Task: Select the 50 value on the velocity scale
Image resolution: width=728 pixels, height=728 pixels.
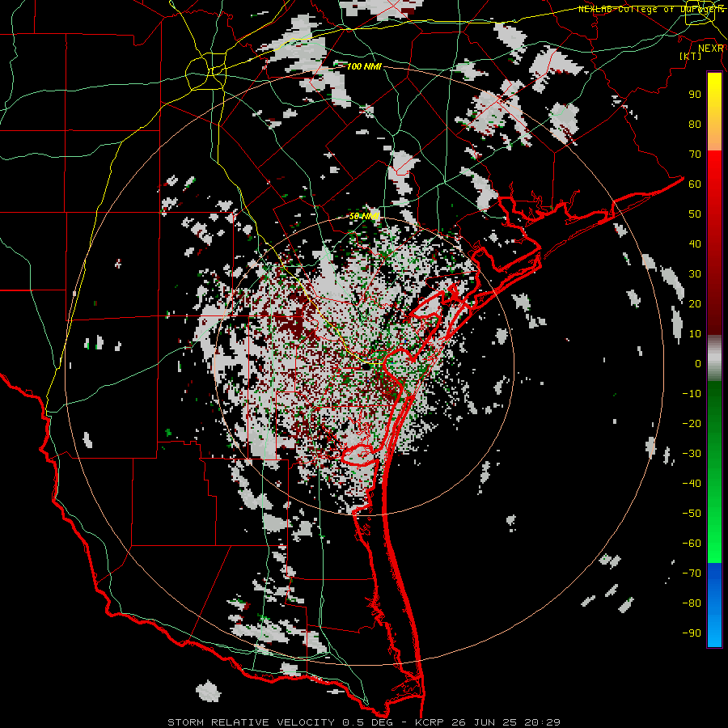Action: click(x=695, y=214)
